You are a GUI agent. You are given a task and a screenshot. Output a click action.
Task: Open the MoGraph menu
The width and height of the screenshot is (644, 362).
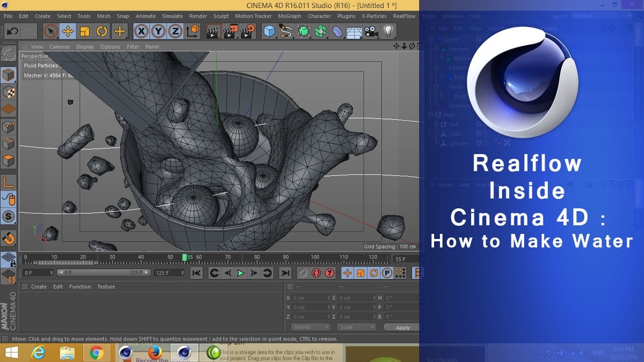click(290, 16)
